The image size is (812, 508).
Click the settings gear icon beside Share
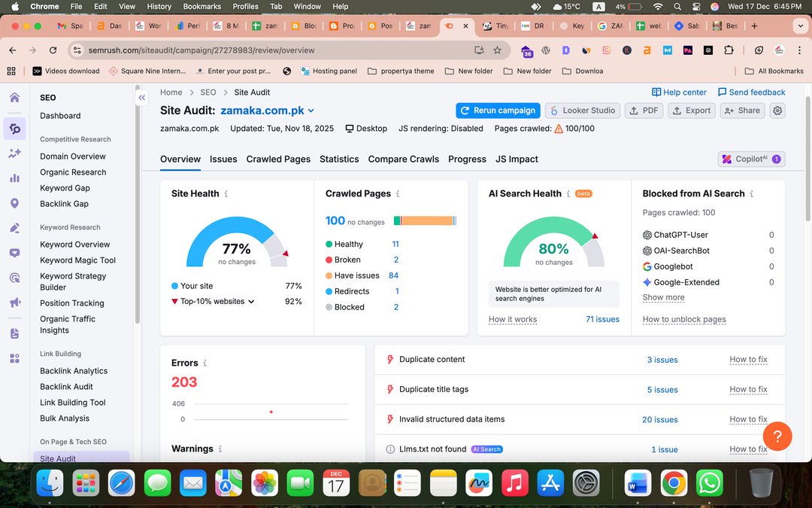tap(777, 111)
